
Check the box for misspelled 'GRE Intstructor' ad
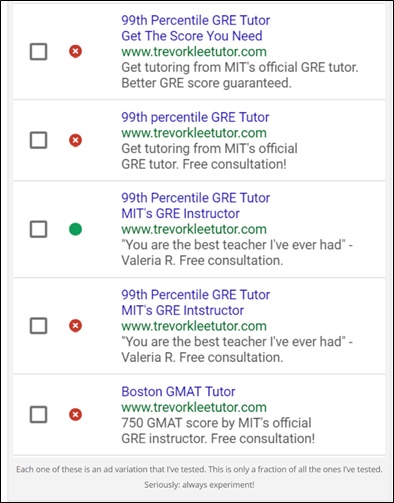pyautogui.click(x=38, y=325)
